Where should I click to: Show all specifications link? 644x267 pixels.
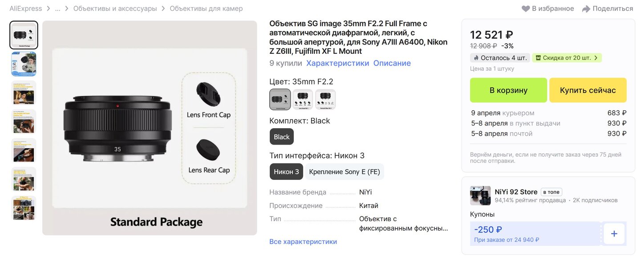(303, 242)
